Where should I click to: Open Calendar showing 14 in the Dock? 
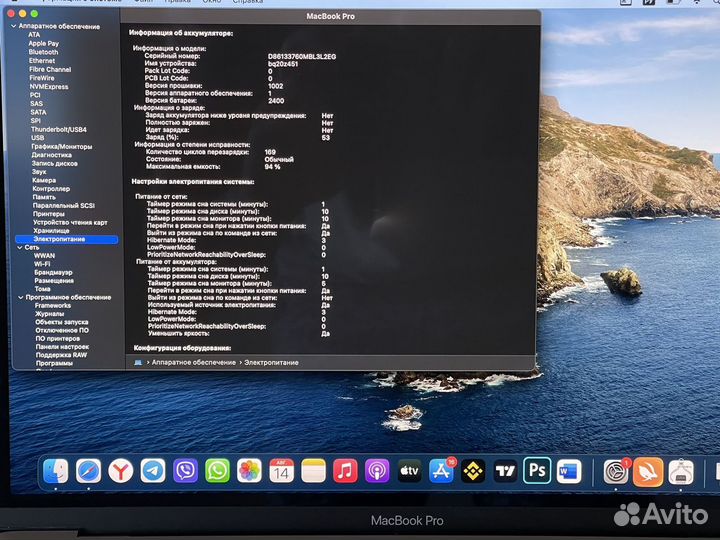pos(281,471)
